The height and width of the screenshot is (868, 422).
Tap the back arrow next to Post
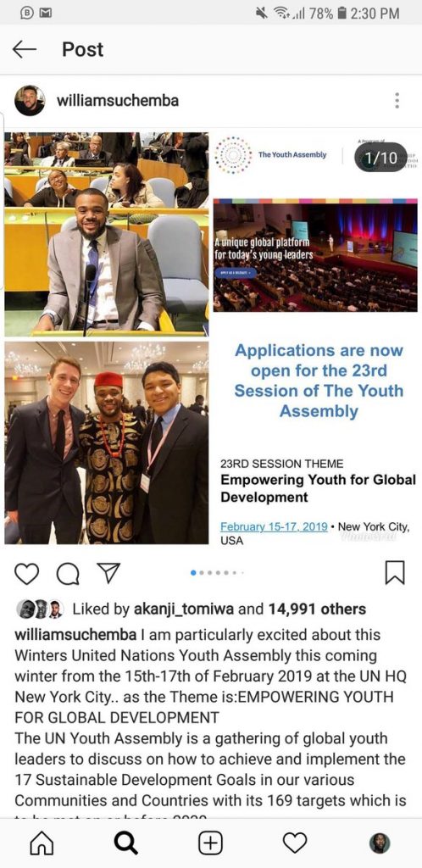coord(25,50)
